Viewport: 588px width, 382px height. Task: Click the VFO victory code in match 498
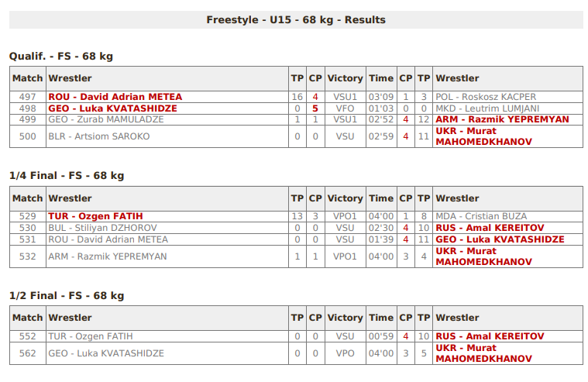(x=345, y=108)
